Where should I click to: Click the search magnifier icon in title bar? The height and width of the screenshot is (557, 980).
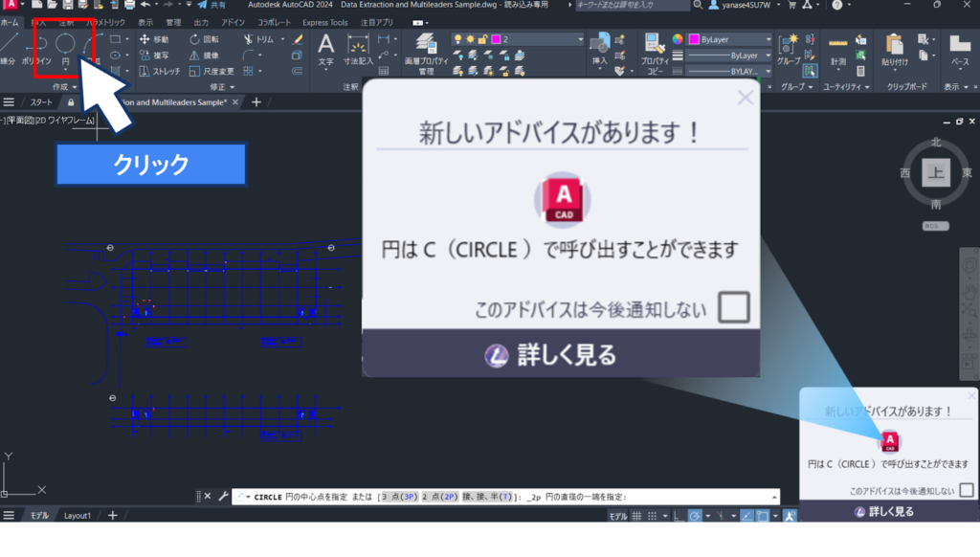coord(698,5)
